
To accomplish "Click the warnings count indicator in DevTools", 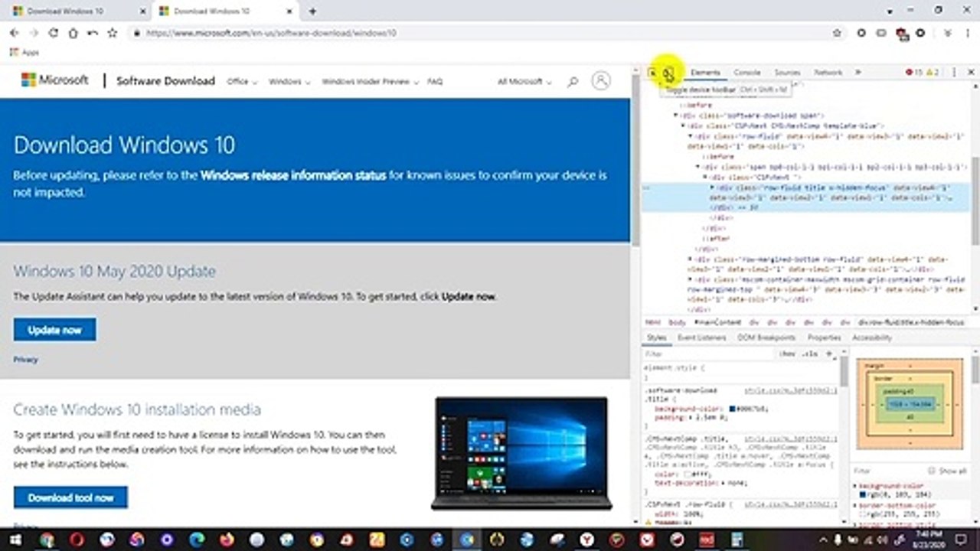I will pos(933,73).
